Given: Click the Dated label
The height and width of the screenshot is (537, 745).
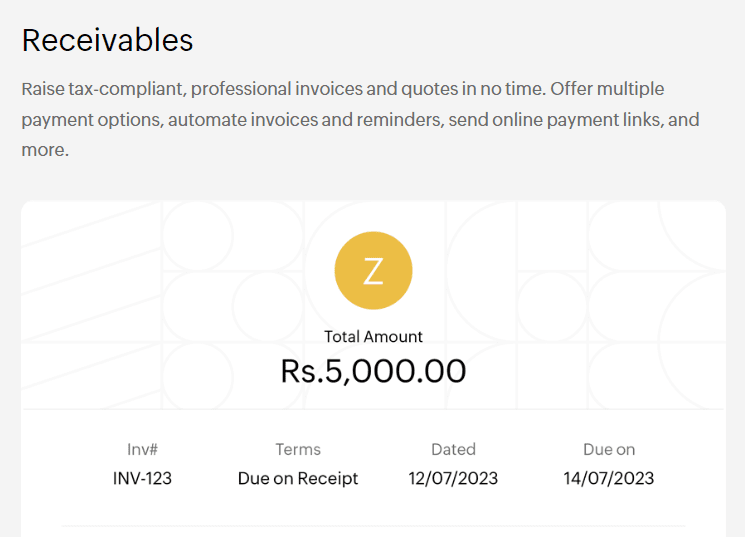Looking at the screenshot, I should coord(453,449).
